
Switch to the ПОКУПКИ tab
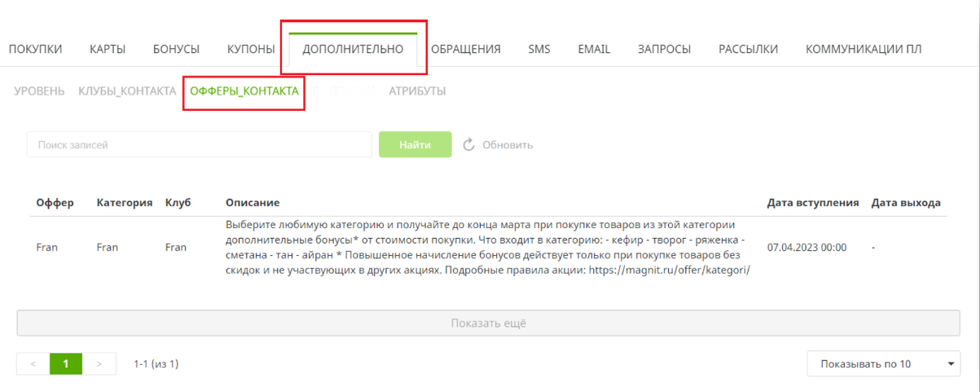[35, 49]
